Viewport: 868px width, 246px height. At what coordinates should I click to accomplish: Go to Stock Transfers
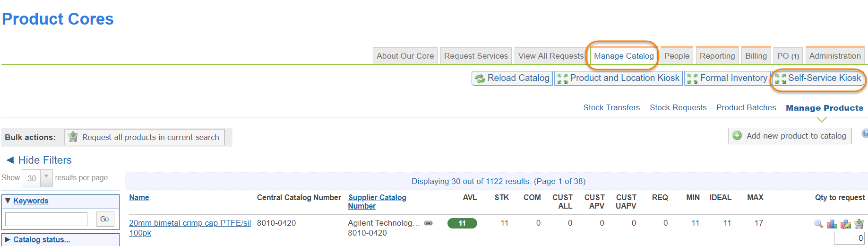611,107
